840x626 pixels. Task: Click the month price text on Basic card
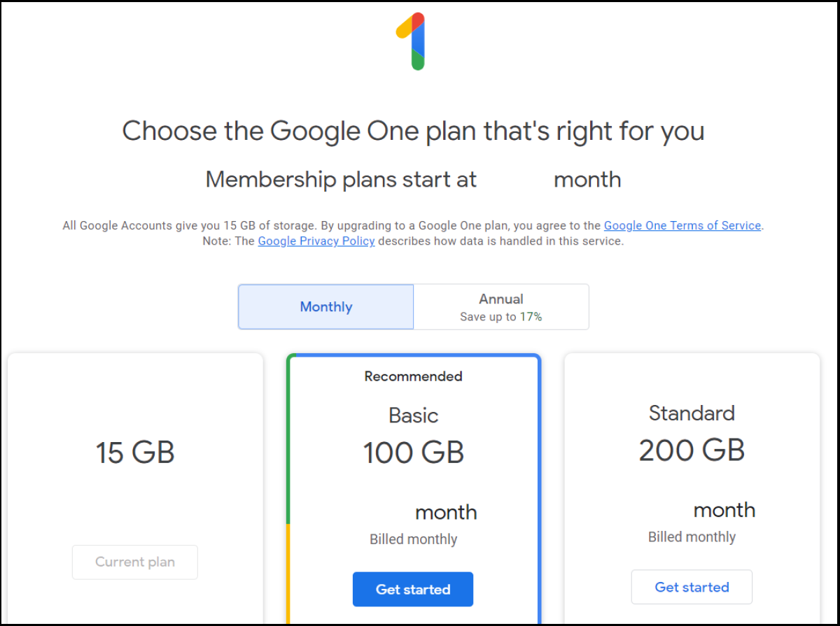[445, 512]
